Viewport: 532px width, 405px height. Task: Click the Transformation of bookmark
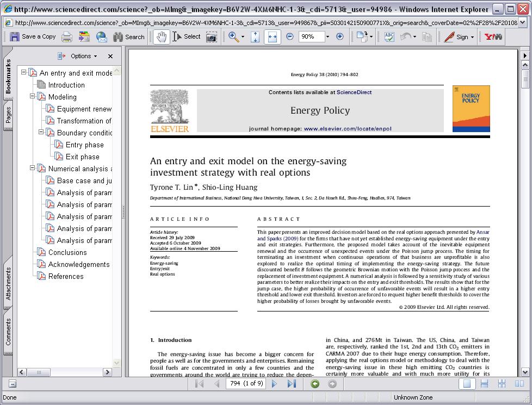coord(84,121)
